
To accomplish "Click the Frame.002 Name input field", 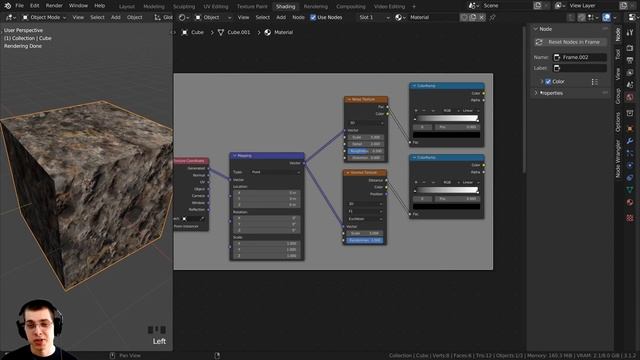I will point(580,58).
